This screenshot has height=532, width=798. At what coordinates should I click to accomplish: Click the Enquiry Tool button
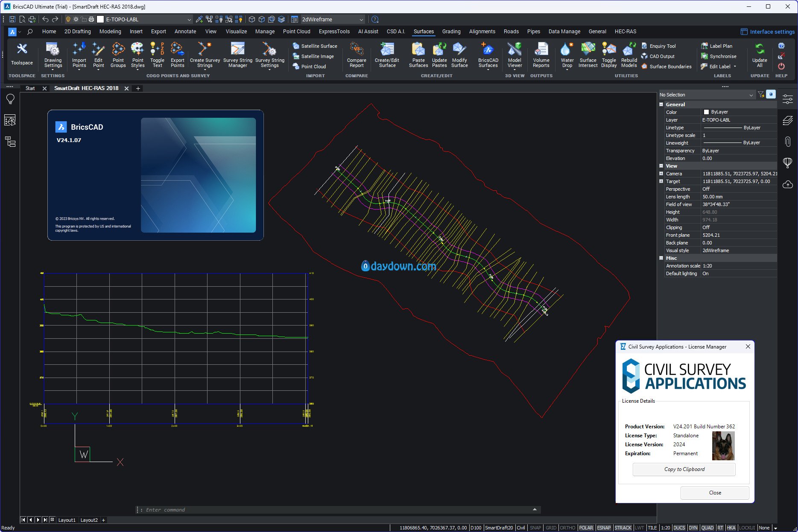pyautogui.click(x=658, y=46)
